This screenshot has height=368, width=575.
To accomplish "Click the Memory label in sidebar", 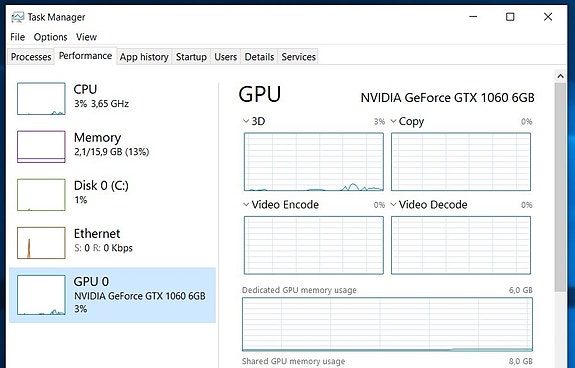I will click(x=97, y=137).
